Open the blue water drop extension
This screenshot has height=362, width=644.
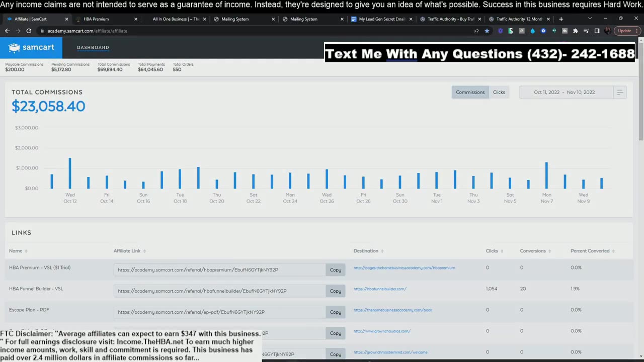[532, 31]
